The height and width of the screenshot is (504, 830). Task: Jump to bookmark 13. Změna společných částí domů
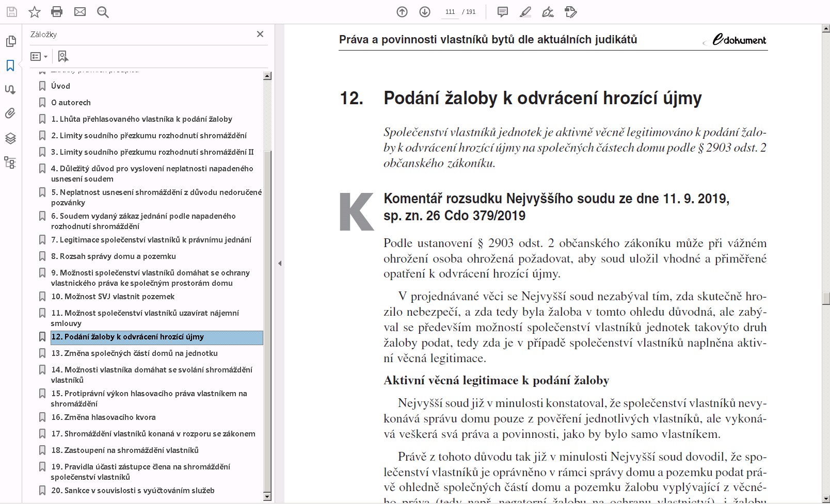pos(134,353)
